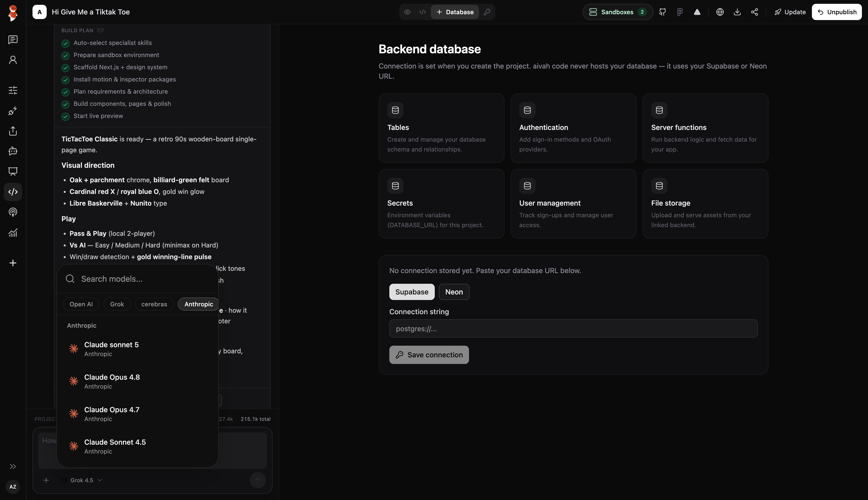This screenshot has width=868, height=500.
Task: Open the podcast broadcast sidebar icon
Action: 13,212
